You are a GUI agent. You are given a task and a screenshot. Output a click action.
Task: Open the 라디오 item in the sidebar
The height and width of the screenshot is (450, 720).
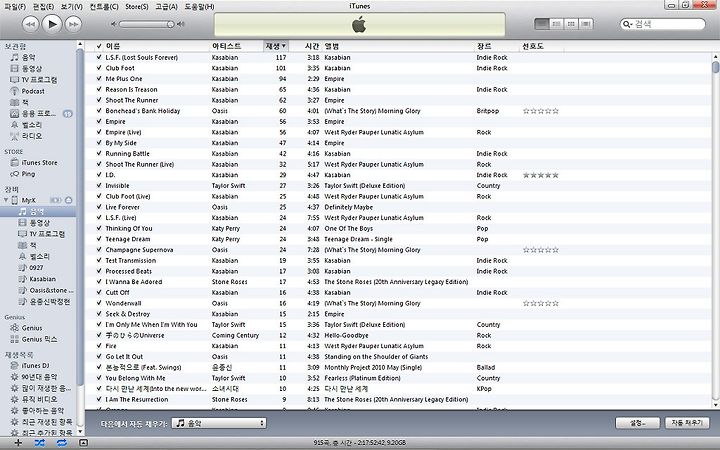click(x=32, y=136)
